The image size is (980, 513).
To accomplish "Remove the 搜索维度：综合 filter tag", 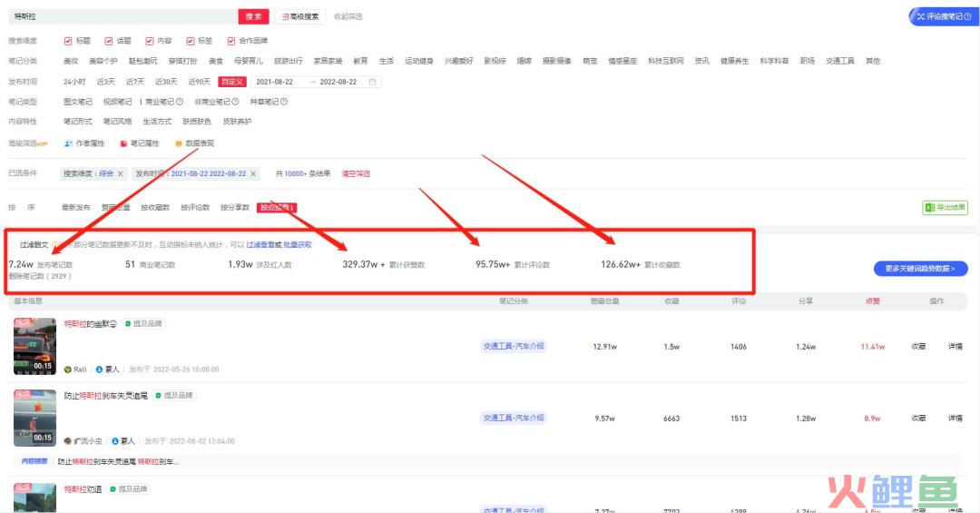I will tap(121, 173).
